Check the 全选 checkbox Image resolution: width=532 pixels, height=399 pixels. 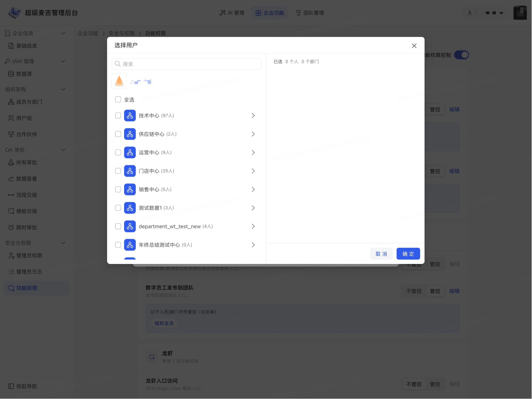118,100
